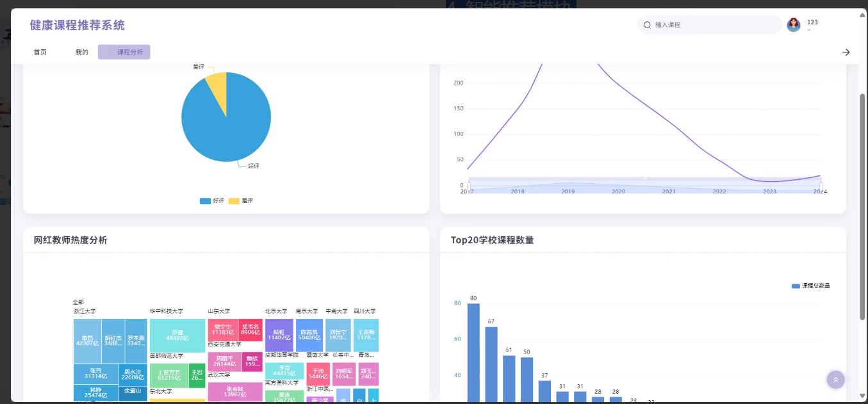Click the search magnifier icon
This screenshot has height=404, width=868.
(x=647, y=25)
